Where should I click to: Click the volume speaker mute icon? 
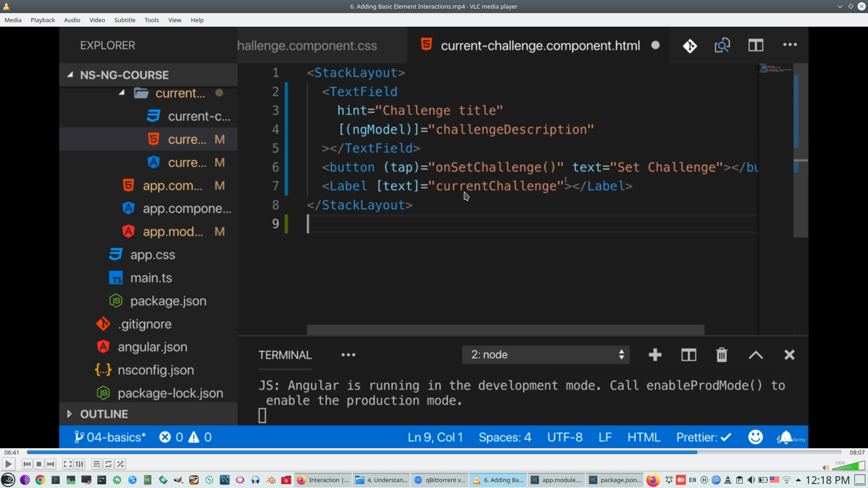[826, 468]
